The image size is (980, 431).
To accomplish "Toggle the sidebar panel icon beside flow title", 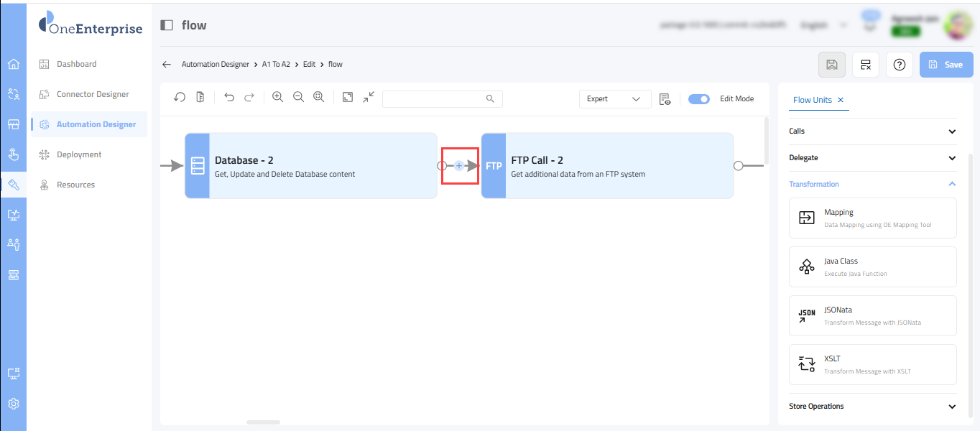I will click(x=167, y=26).
